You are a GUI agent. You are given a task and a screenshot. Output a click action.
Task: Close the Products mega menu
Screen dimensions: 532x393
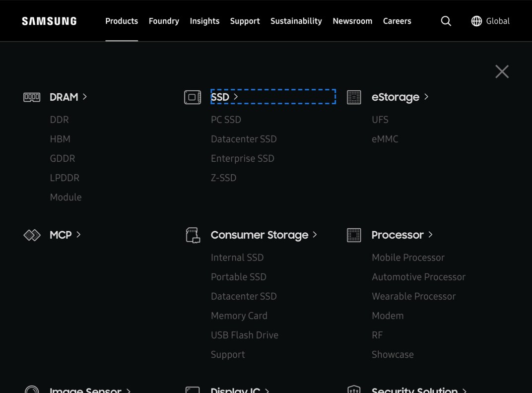point(502,71)
